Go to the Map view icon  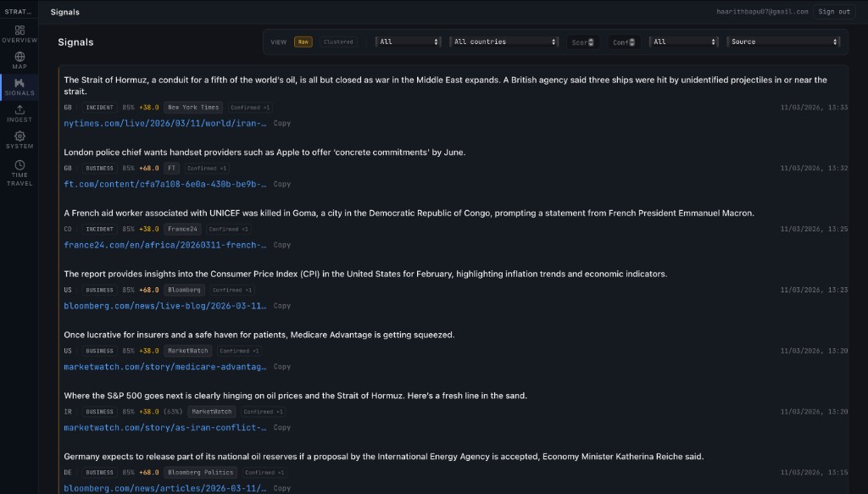19,60
